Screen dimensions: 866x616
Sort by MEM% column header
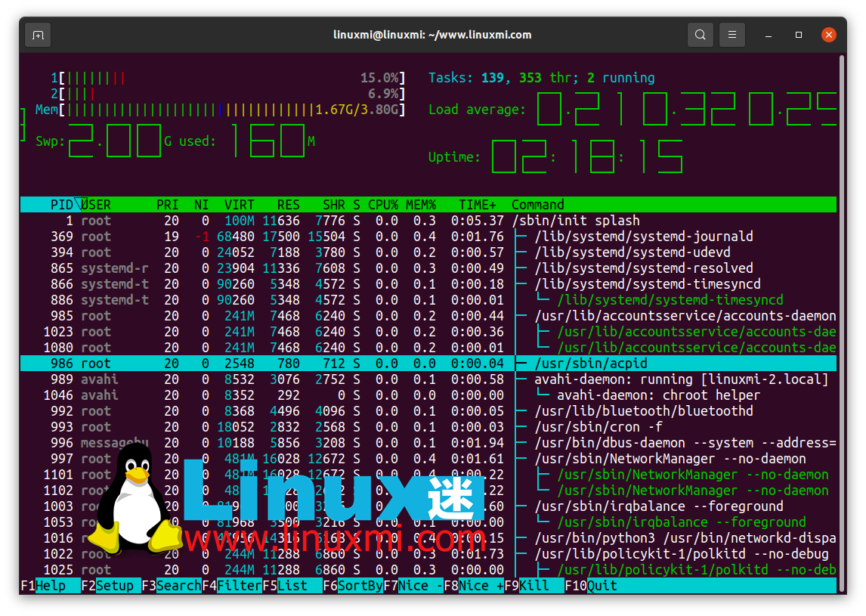pyautogui.click(x=421, y=205)
